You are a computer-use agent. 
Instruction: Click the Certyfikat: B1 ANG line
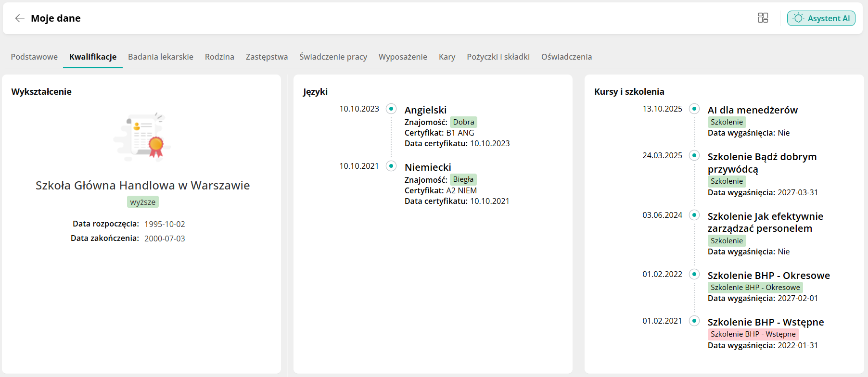439,133
